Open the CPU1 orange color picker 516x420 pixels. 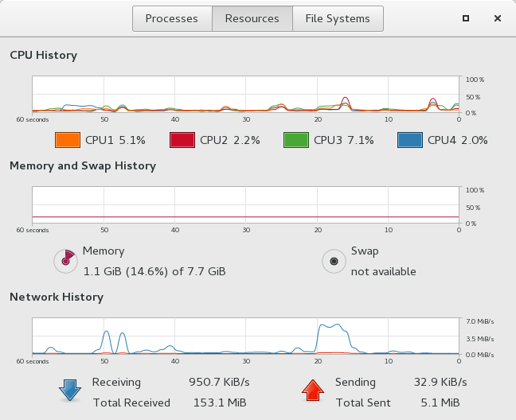click(68, 140)
